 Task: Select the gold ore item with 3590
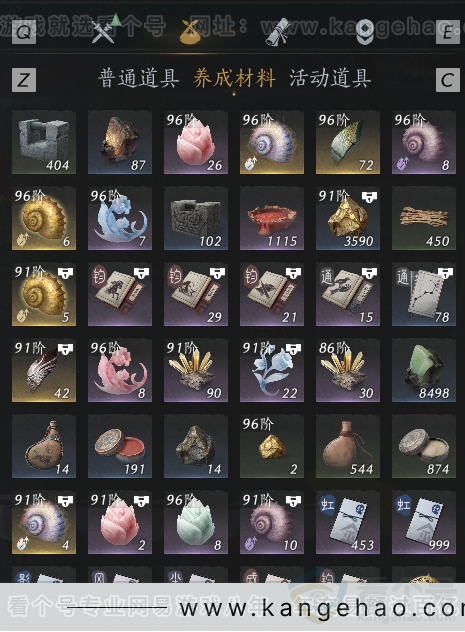point(348,218)
